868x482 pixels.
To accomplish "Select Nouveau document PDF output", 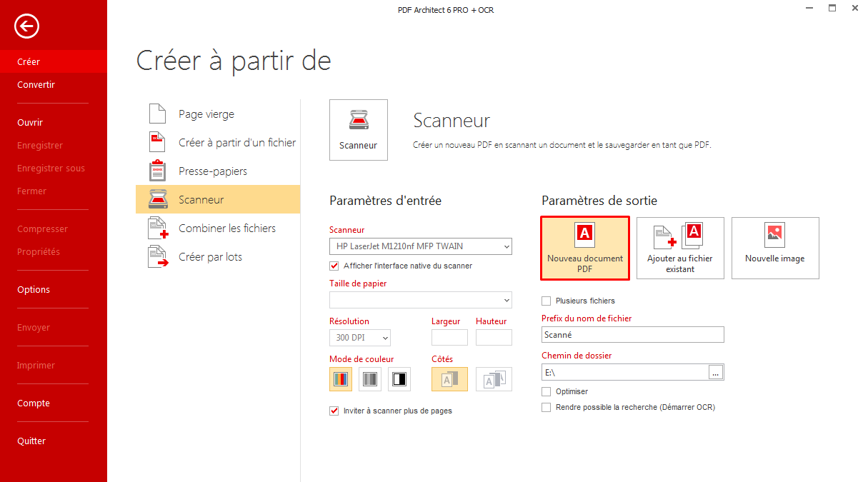I will (585, 248).
